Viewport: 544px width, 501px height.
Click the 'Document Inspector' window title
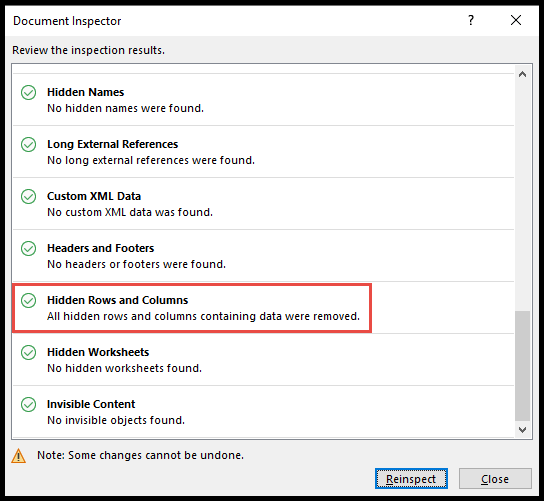(67, 21)
